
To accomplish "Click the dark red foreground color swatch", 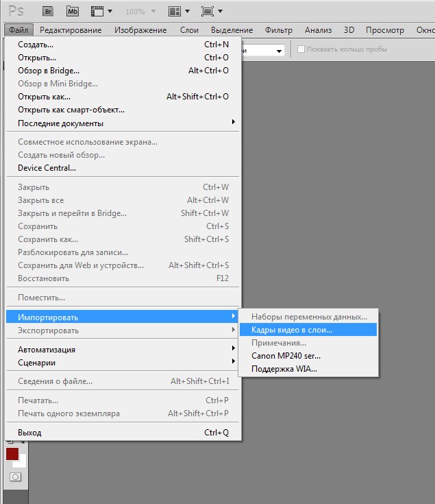I will tap(12, 454).
